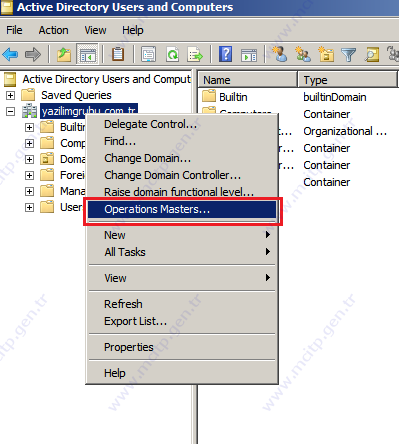Open the View submenu in context menu
The width and height of the screenshot is (399, 444).
[182, 278]
